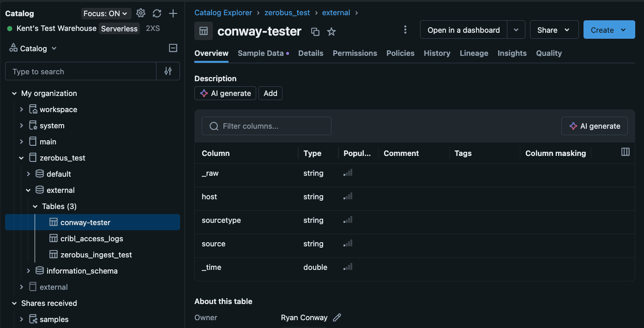Click the host column name
This screenshot has width=644, height=328.
(x=209, y=197)
